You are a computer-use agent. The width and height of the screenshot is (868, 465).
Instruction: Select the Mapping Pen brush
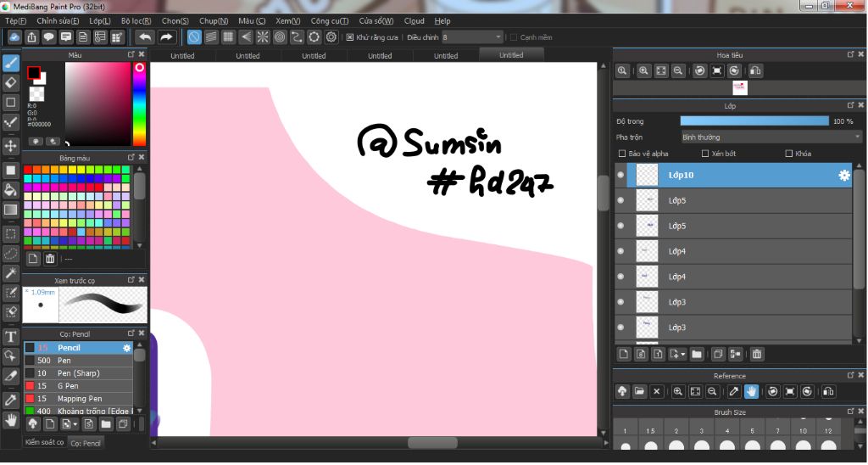(78, 399)
